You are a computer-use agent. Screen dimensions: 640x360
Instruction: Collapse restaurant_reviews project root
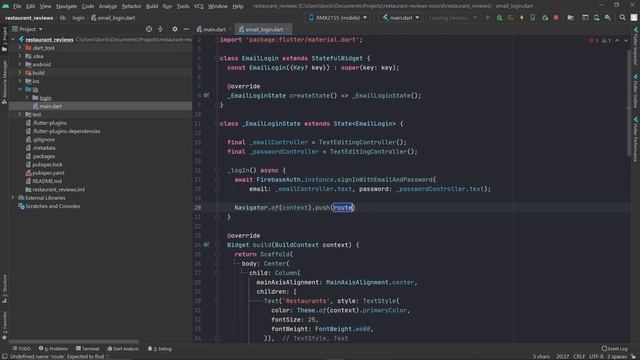point(13,40)
